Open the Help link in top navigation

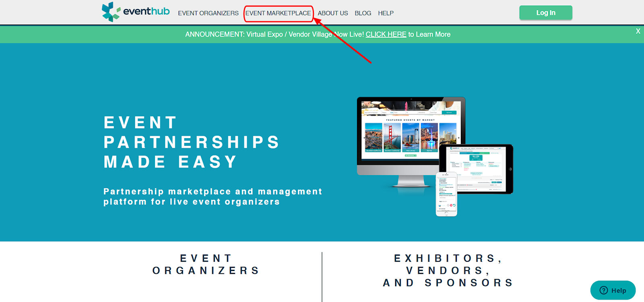pos(386,13)
